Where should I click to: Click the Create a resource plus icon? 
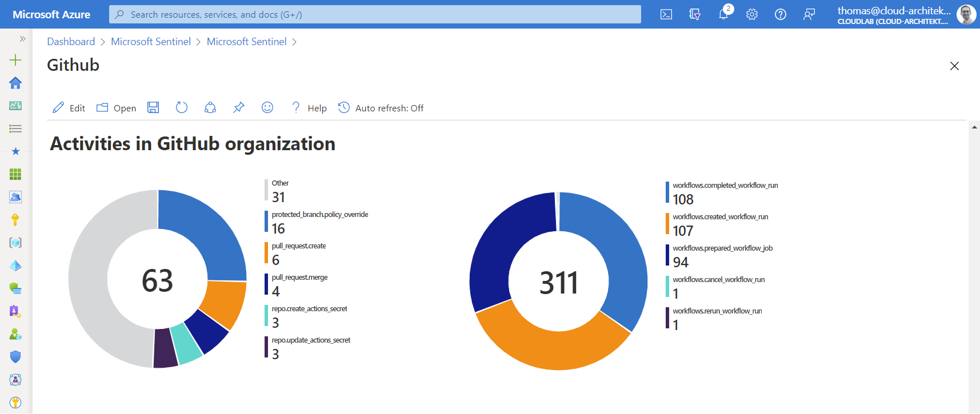click(15, 60)
